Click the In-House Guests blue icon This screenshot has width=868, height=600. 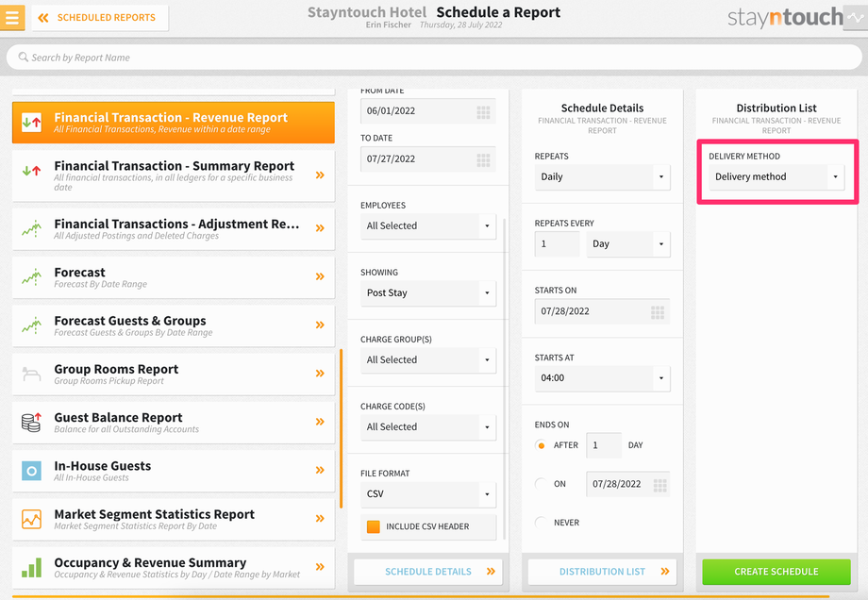click(31, 471)
